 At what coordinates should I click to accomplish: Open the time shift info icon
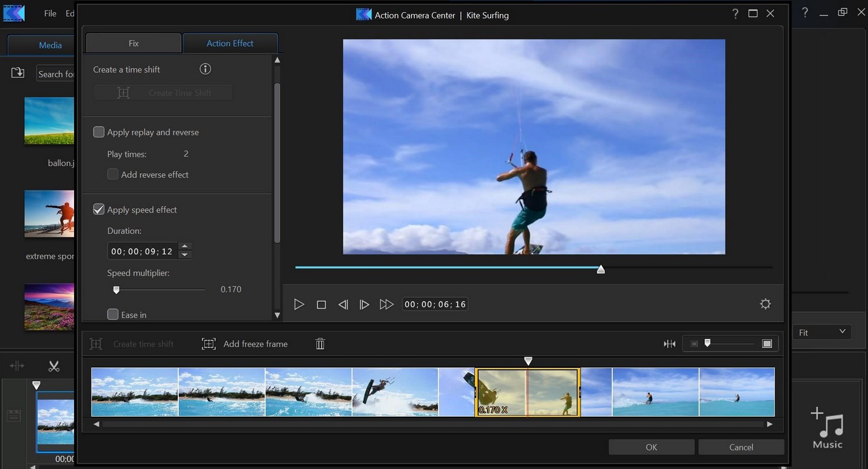205,69
